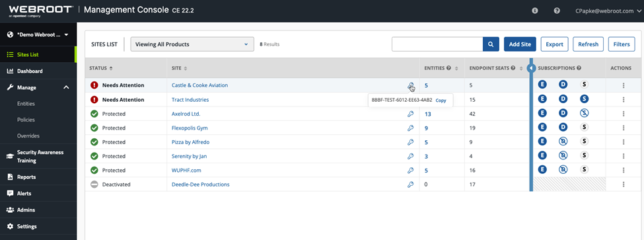Collapse the Manage section chevron
644x240 pixels.
pyautogui.click(x=67, y=87)
